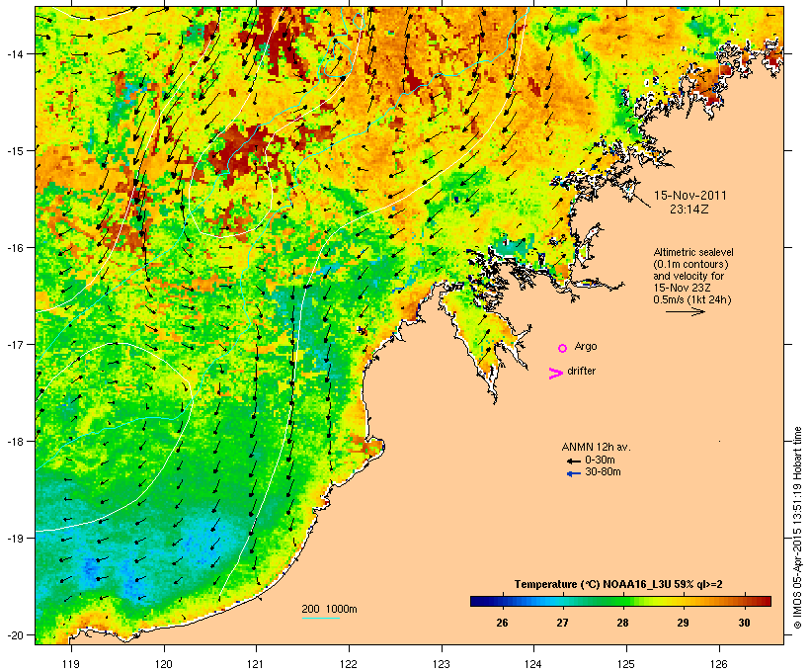Select the date text 15-Nov-2011
This screenshot has width=810, height=672.
point(690,196)
